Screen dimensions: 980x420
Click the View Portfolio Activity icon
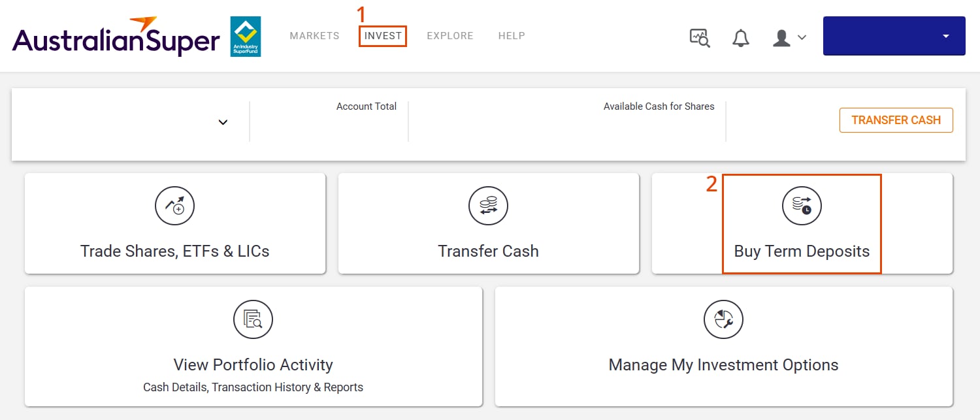[253, 319]
